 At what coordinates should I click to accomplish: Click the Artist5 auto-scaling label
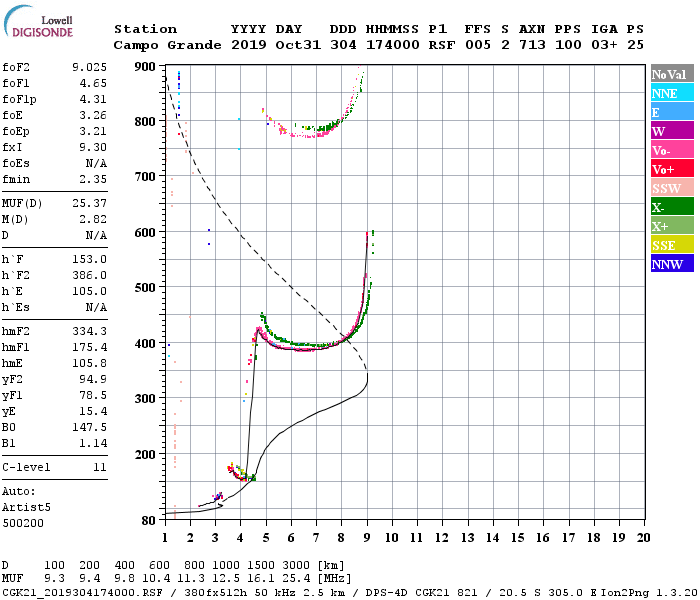point(26,508)
